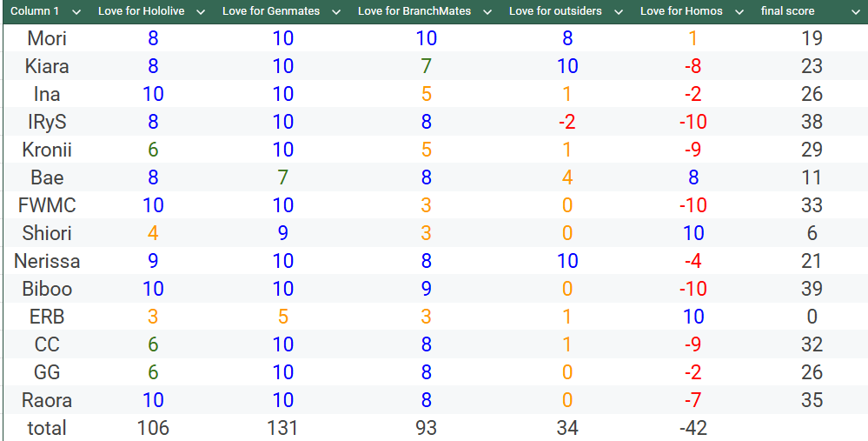Select IRyS's Love for outsiders value -2
The width and height of the screenshot is (868, 441).
pos(567,121)
